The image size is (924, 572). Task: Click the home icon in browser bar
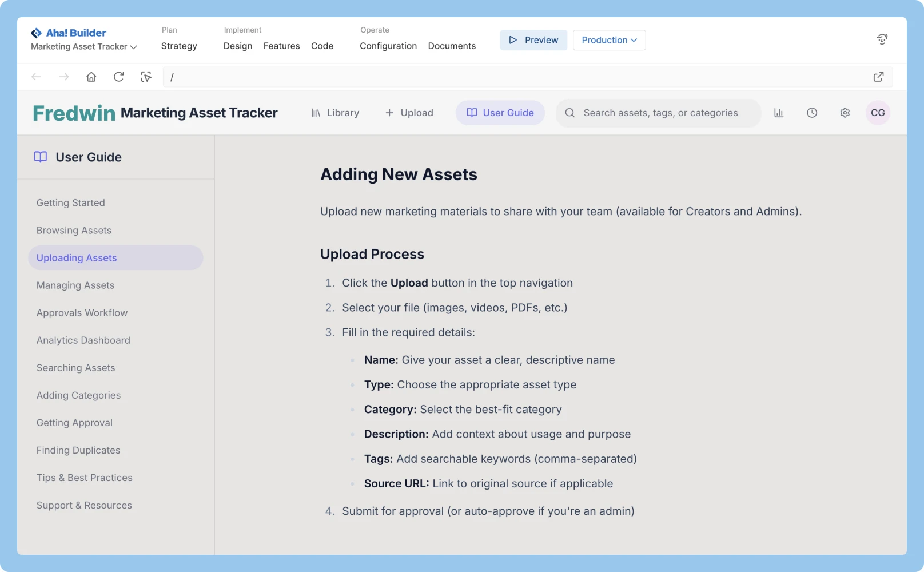coord(91,76)
